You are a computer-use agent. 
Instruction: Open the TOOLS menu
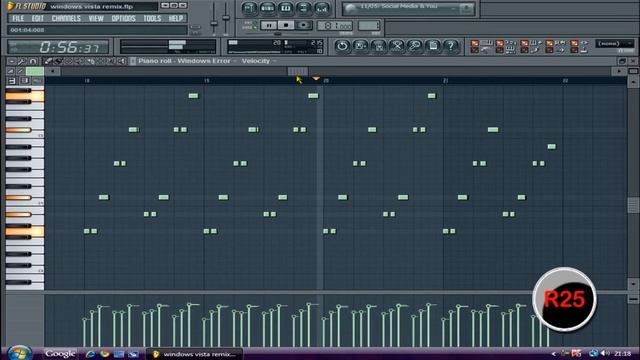(x=152, y=18)
